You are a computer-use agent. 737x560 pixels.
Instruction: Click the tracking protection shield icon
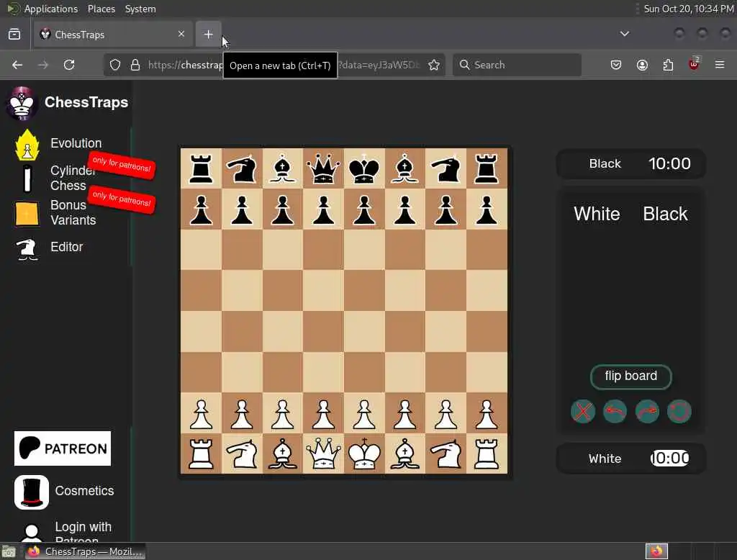(115, 65)
